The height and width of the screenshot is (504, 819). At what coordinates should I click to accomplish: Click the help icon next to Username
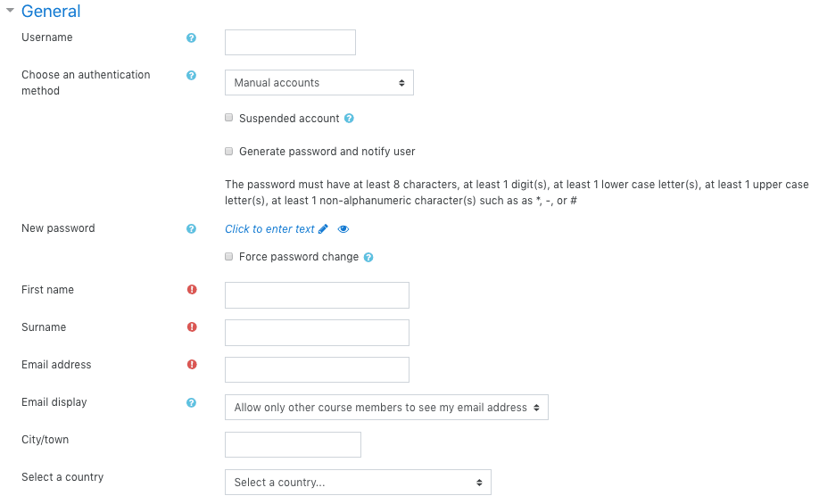(x=191, y=37)
